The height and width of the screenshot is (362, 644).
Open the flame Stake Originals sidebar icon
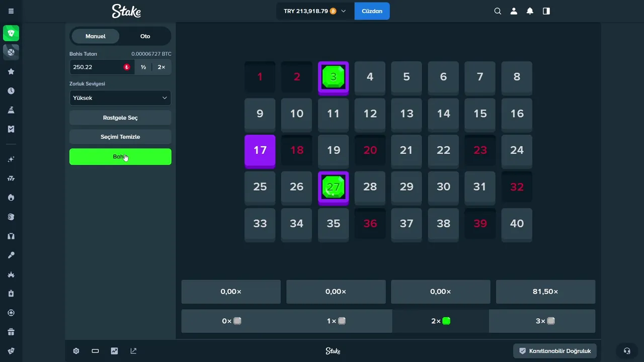click(11, 198)
